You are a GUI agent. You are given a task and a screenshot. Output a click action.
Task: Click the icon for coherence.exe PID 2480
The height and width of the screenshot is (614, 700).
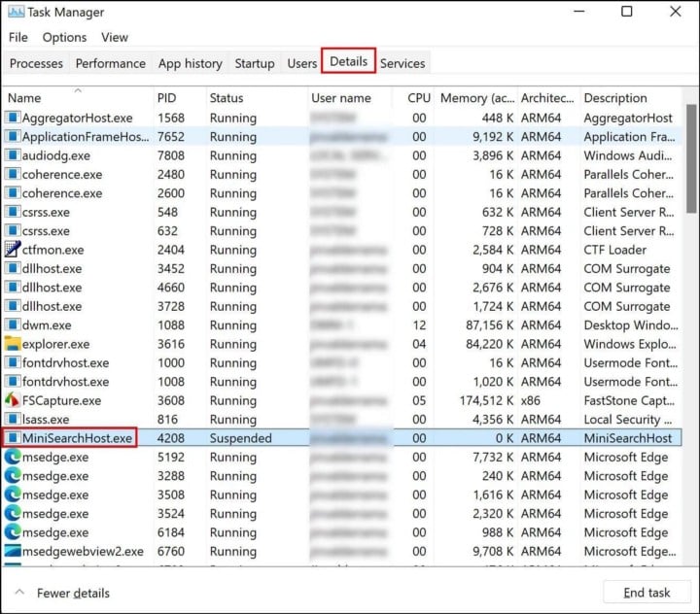[13, 174]
